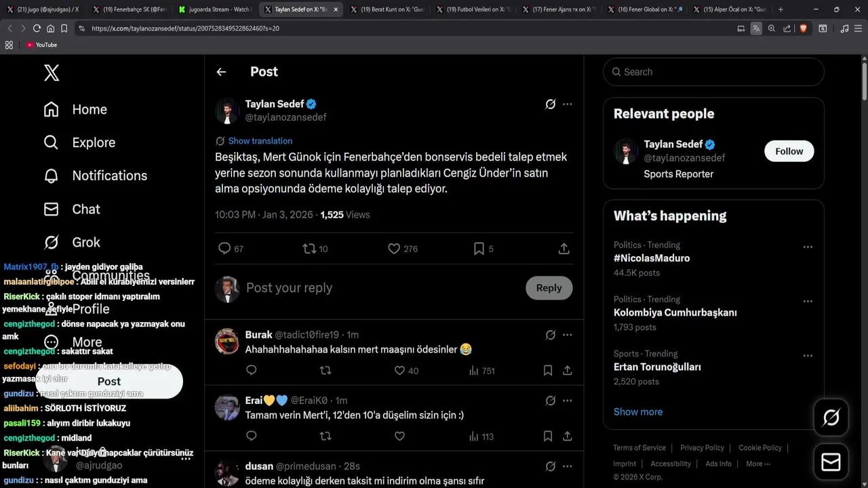Click Show translation link

click(x=260, y=141)
